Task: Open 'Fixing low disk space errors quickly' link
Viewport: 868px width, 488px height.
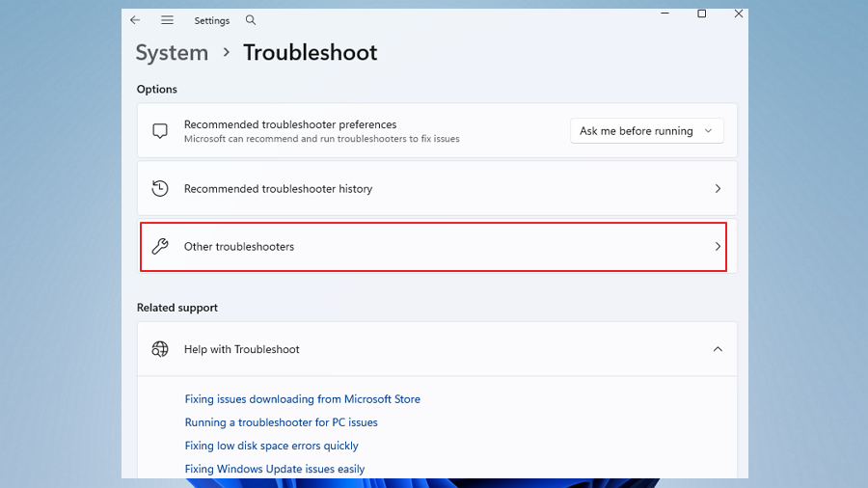Action: (x=271, y=446)
